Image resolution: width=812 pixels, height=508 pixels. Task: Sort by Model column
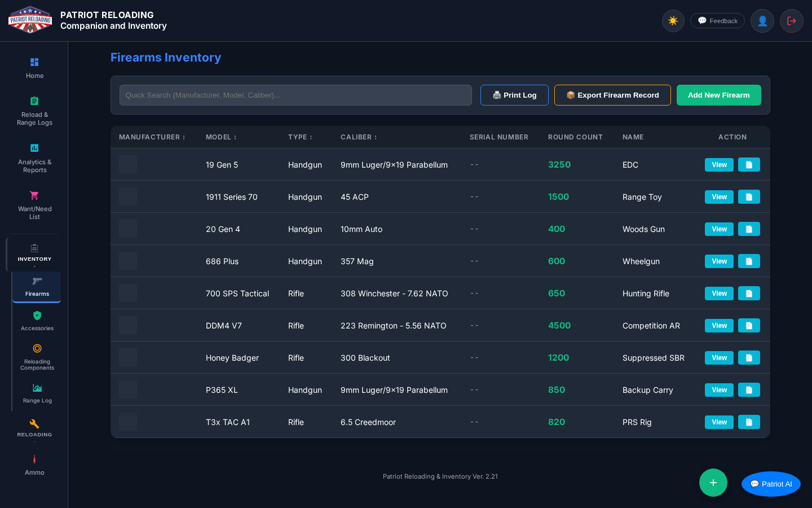[221, 137]
